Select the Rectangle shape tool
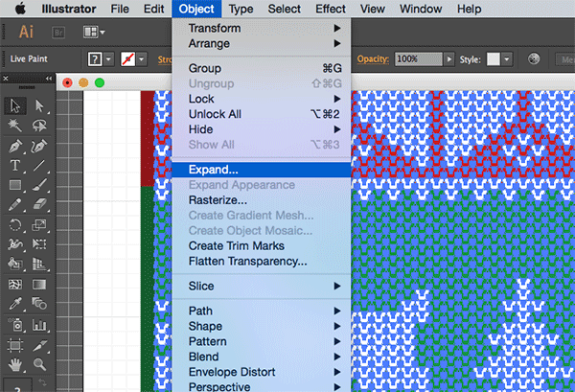 click(16, 185)
